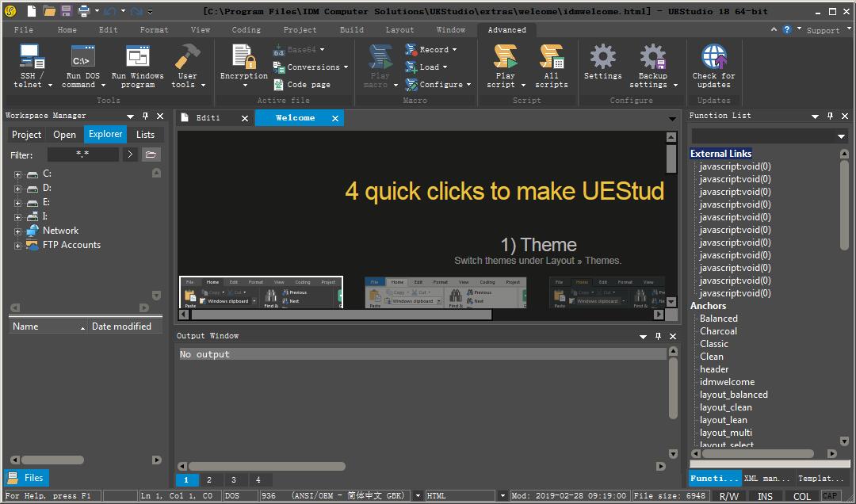Image resolution: width=856 pixels, height=504 pixels.
Task: Click the Play script icon
Action: click(505, 55)
